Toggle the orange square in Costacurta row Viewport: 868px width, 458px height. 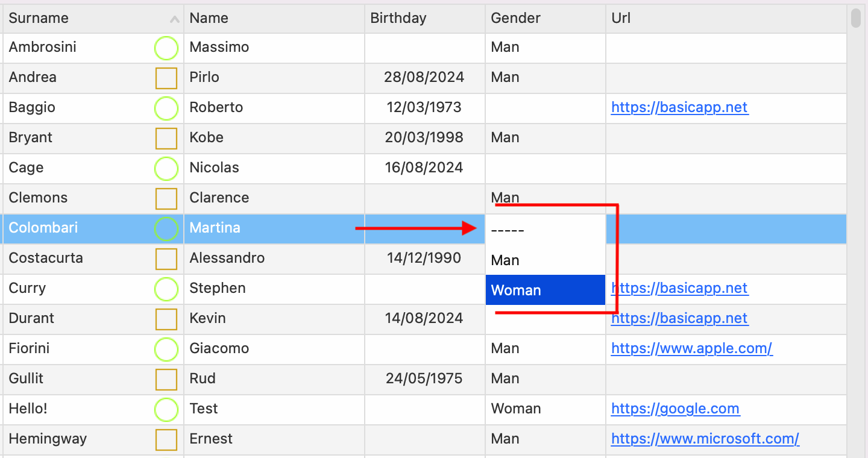[x=166, y=259]
